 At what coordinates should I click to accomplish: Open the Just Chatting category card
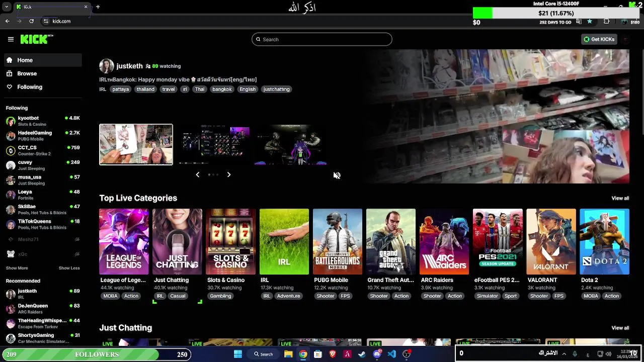tap(177, 241)
